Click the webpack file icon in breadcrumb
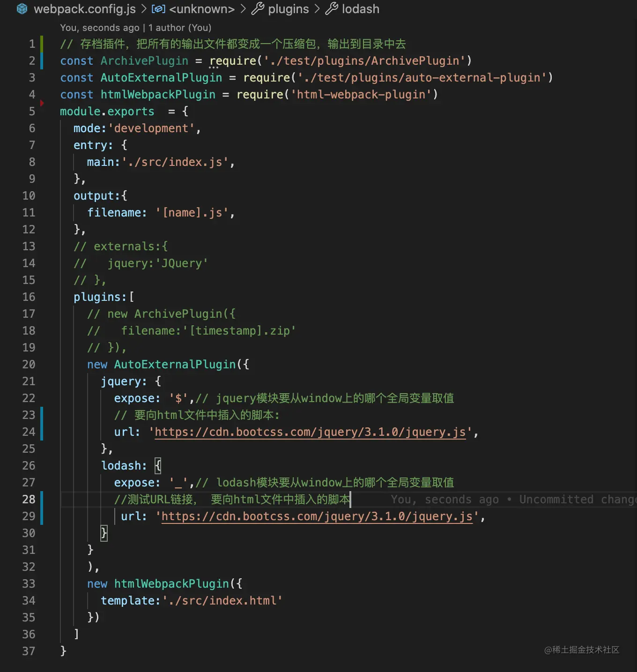 coord(22,9)
